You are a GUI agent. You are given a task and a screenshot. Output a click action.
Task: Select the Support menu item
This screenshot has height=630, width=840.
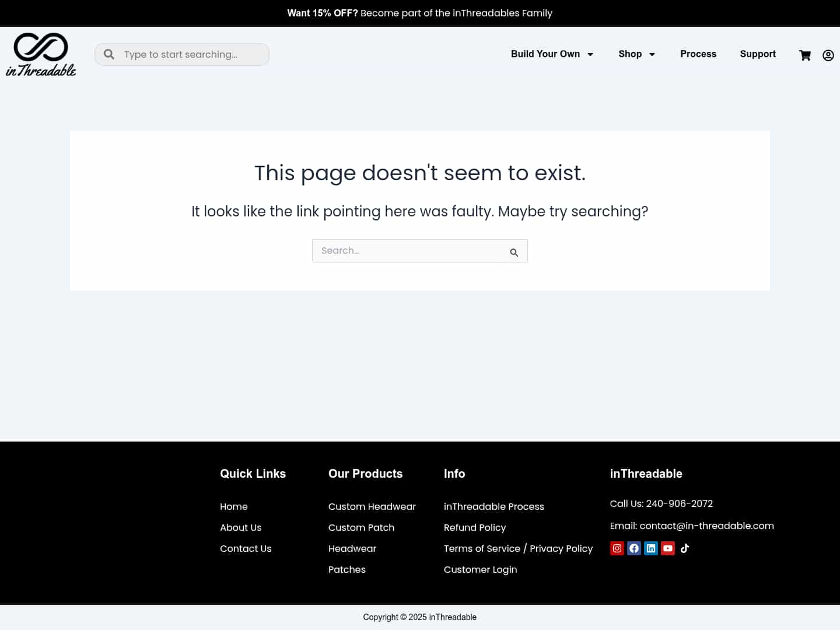coord(758,54)
